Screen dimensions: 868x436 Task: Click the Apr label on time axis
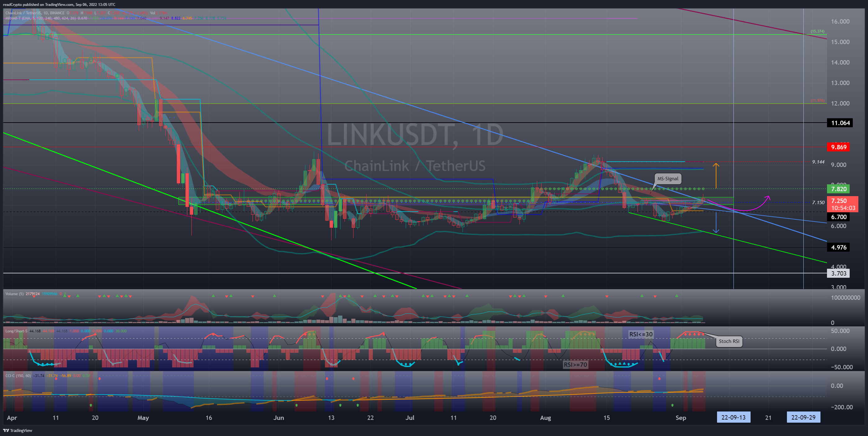12,418
